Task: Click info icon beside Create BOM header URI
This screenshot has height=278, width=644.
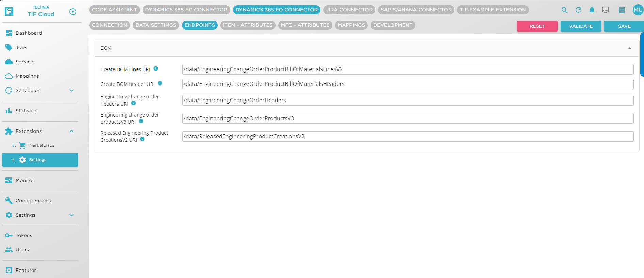Action: pyautogui.click(x=160, y=83)
